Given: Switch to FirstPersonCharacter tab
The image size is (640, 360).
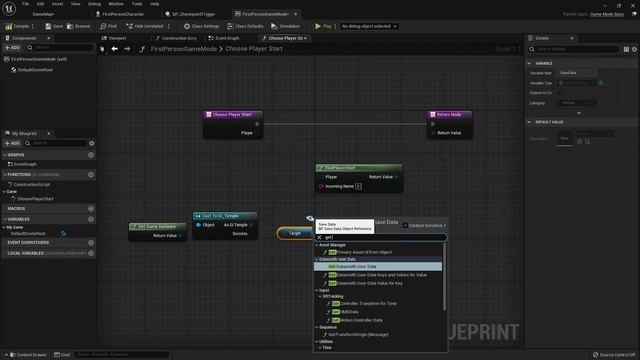Looking at the screenshot, I should tap(120, 14).
